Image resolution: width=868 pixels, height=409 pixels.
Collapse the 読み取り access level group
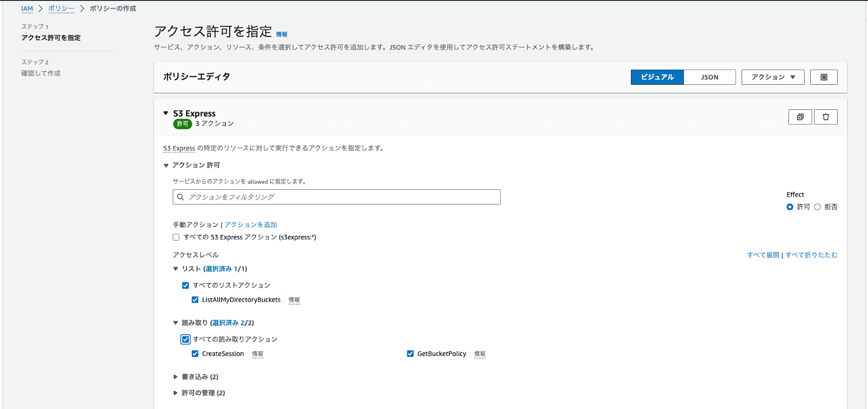tap(175, 323)
